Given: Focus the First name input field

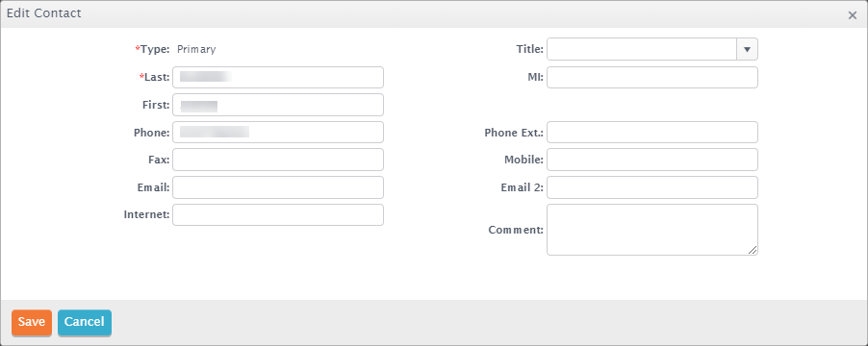Looking at the screenshot, I should 278,105.
